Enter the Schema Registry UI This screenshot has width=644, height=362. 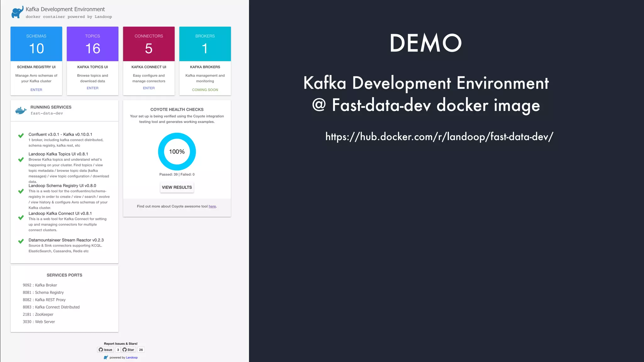[36, 90]
